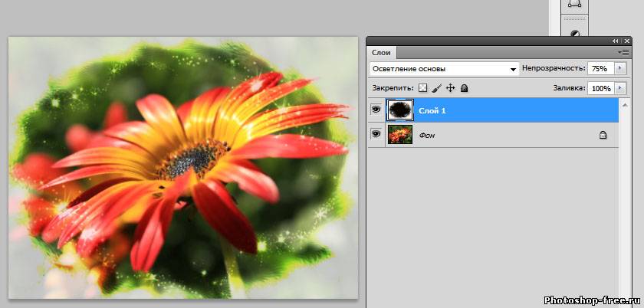Toggle visibility of the Фон layer
The width and height of the screenshot is (644, 308).
[376, 134]
